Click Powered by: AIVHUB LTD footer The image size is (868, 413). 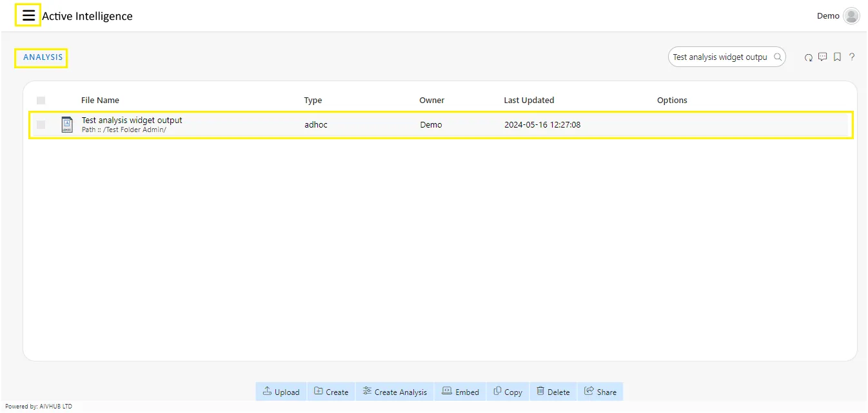point(39,407)
